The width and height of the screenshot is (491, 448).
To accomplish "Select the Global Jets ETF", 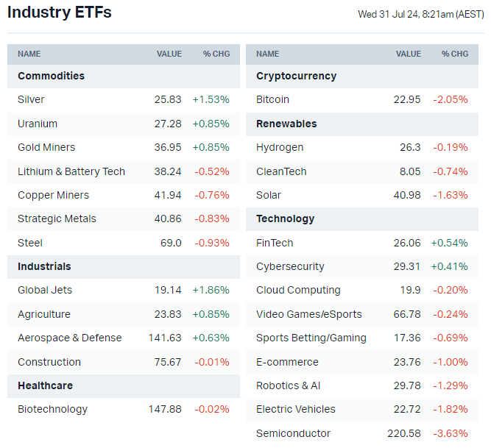I will (45, 290).
